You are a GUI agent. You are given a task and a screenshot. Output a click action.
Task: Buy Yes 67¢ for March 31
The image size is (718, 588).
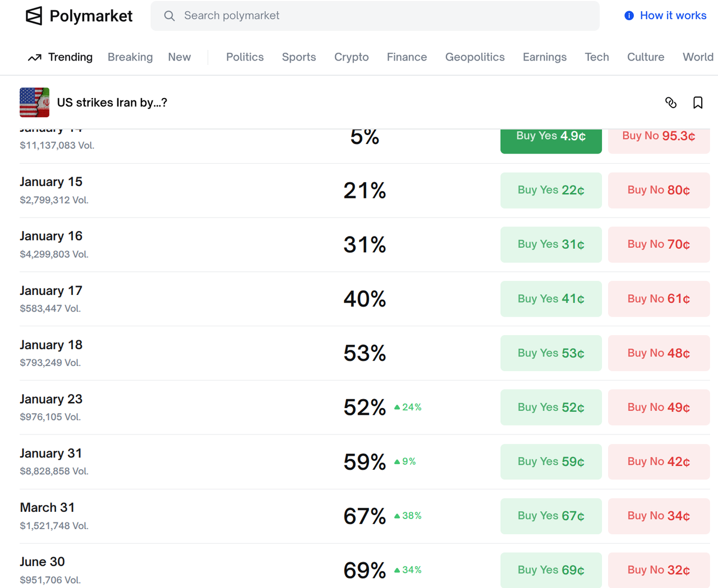click(x=551, y=516)
